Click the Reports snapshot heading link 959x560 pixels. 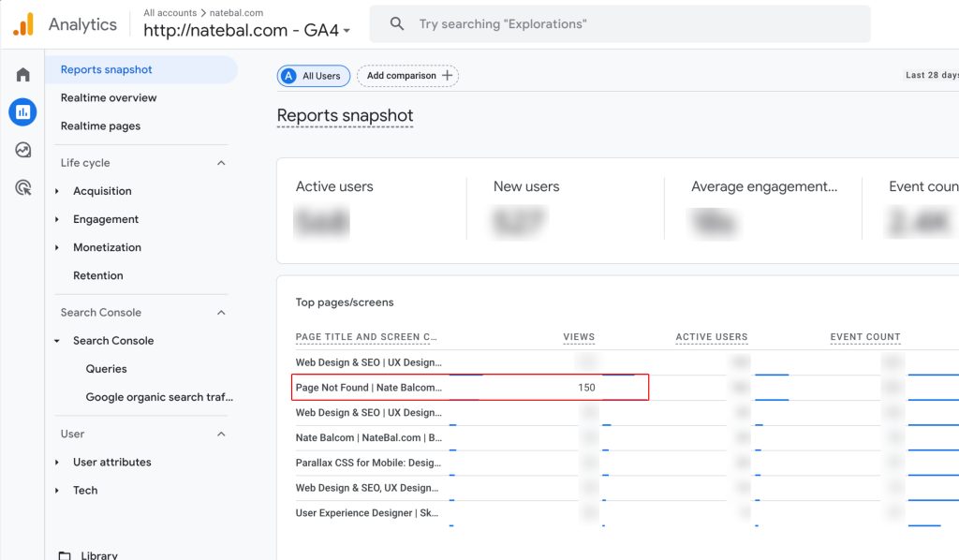(344, 114)
